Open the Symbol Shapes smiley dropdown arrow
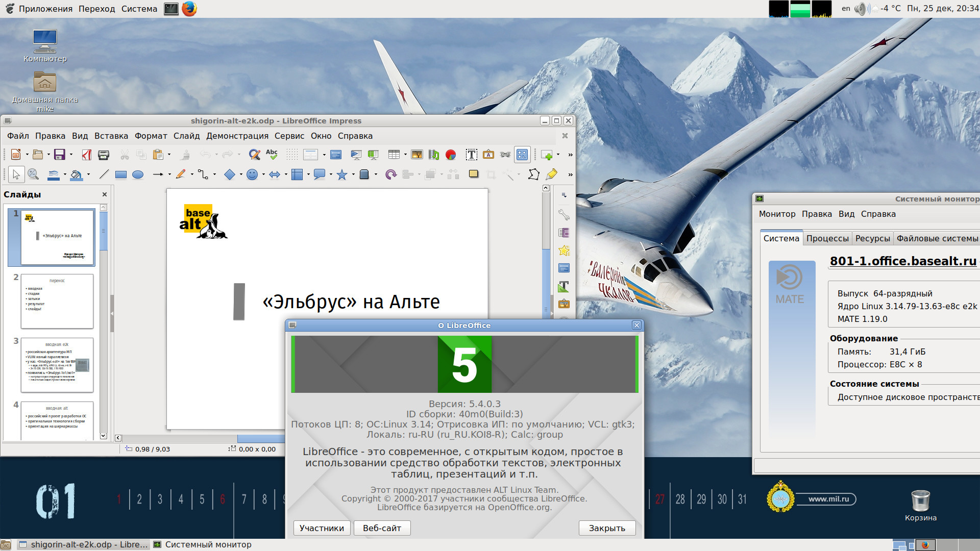980x551 pixels. click(x=263, y=174)
